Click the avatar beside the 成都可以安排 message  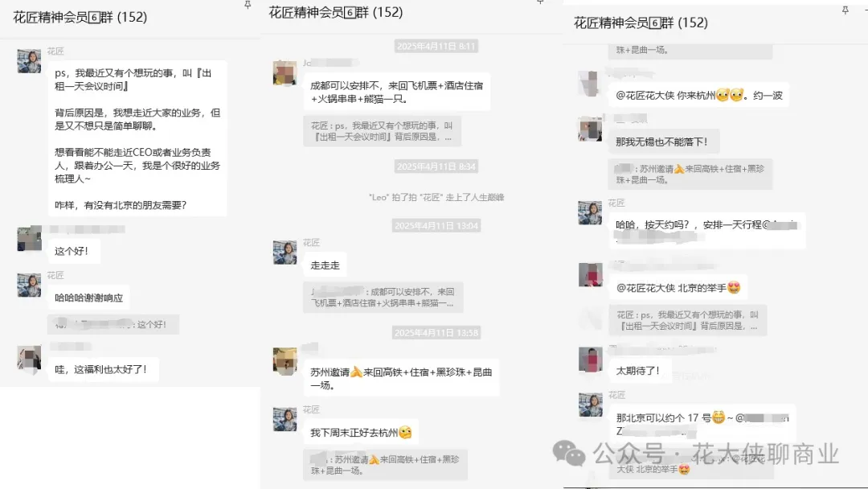(285, 73)
